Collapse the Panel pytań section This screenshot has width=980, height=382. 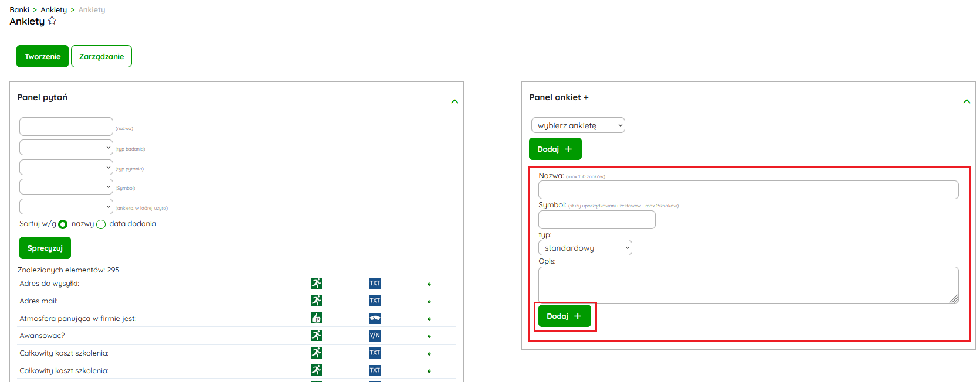tap(455, 101)
